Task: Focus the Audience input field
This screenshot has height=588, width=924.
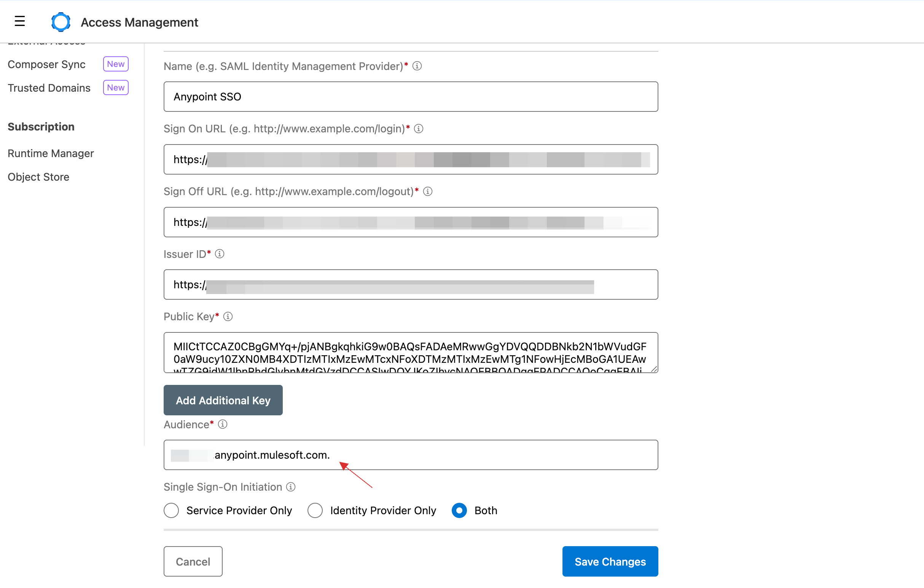Action: click(411, 455)
